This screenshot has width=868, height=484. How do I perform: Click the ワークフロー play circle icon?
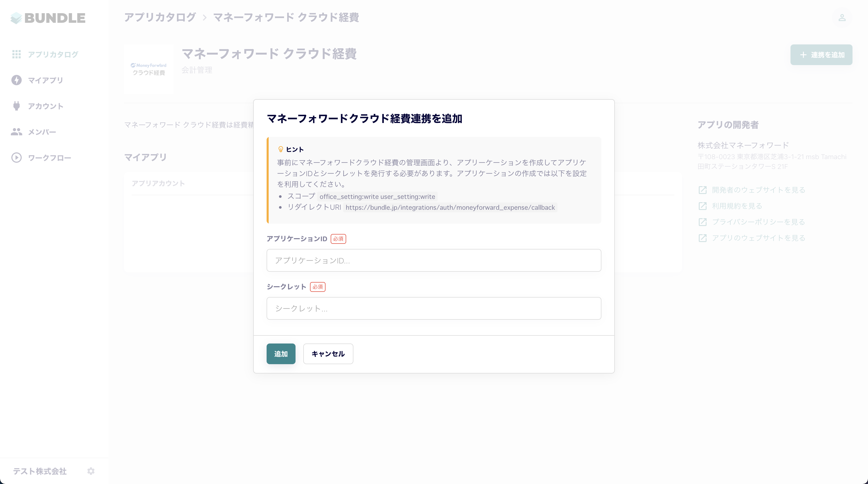[16, 158]
